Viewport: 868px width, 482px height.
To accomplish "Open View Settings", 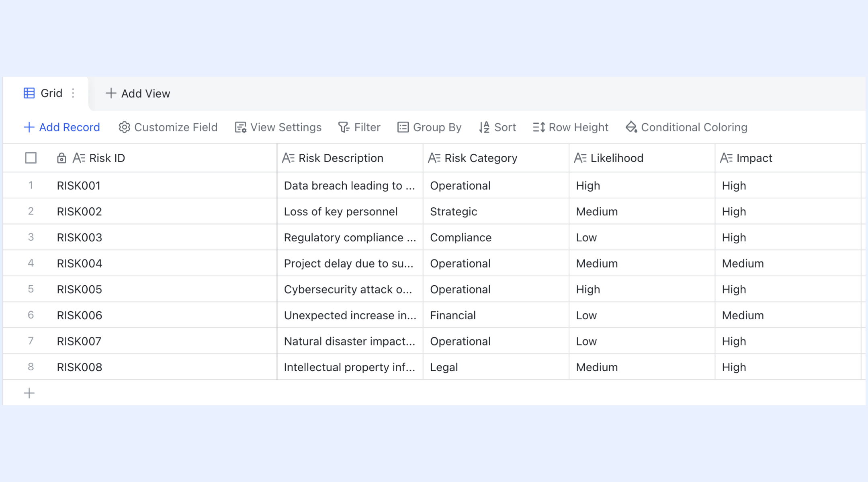I will coord(278,127).
